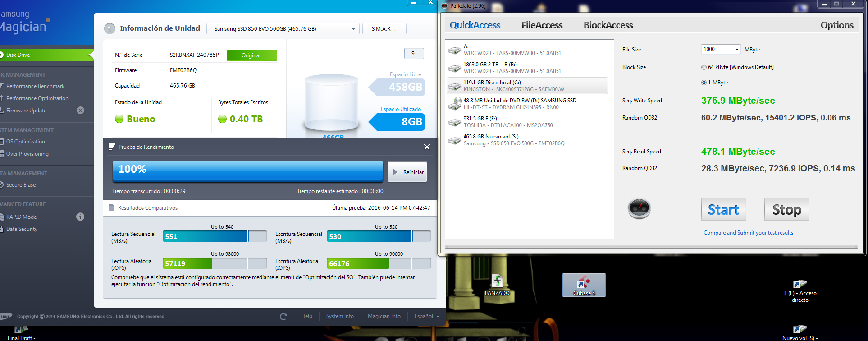Select the Final Draft desktop shortcut
Screen dimensions: 868x341
[x=21, y=333]
